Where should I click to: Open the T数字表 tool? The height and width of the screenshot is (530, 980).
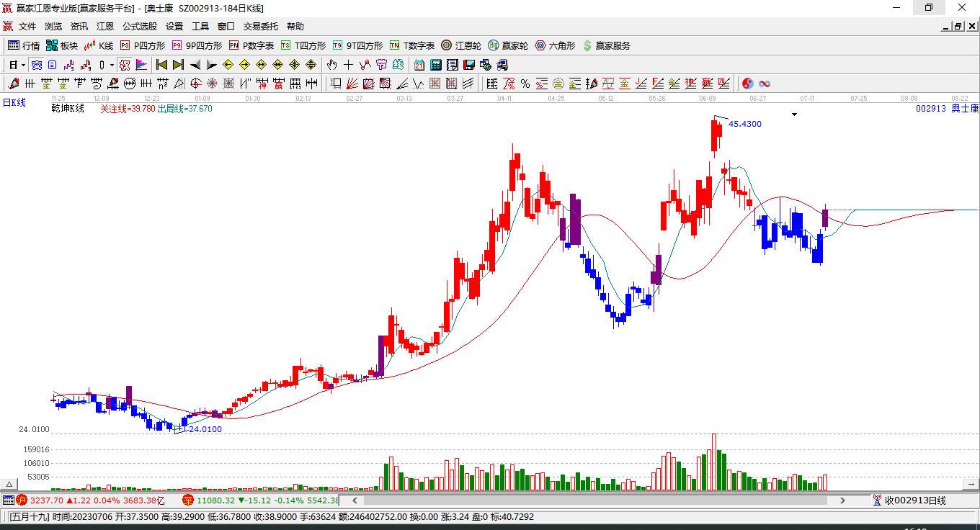pyautogui.click(x=412, y=45)
